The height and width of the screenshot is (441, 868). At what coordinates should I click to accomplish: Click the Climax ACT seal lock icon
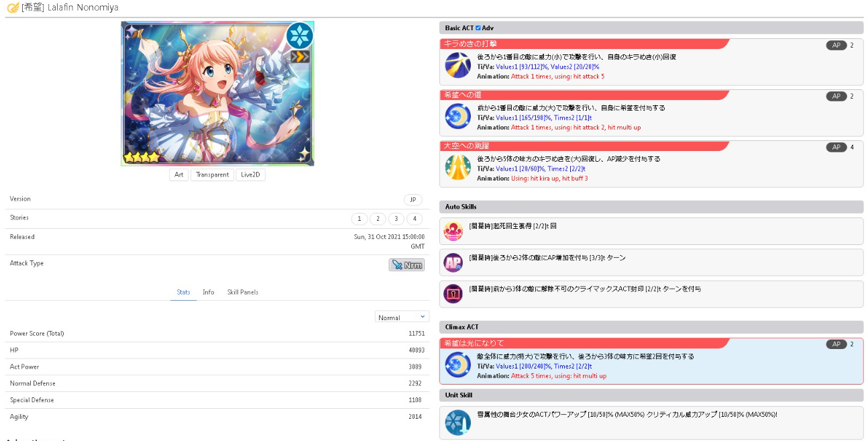click(x=453, y=294)
